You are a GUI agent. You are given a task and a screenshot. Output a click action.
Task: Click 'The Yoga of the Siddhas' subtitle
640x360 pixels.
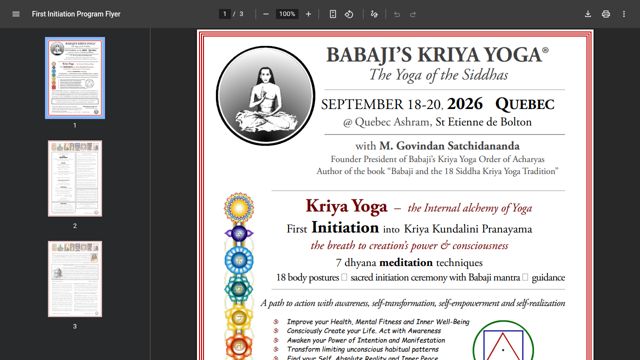tap(439, 75)
